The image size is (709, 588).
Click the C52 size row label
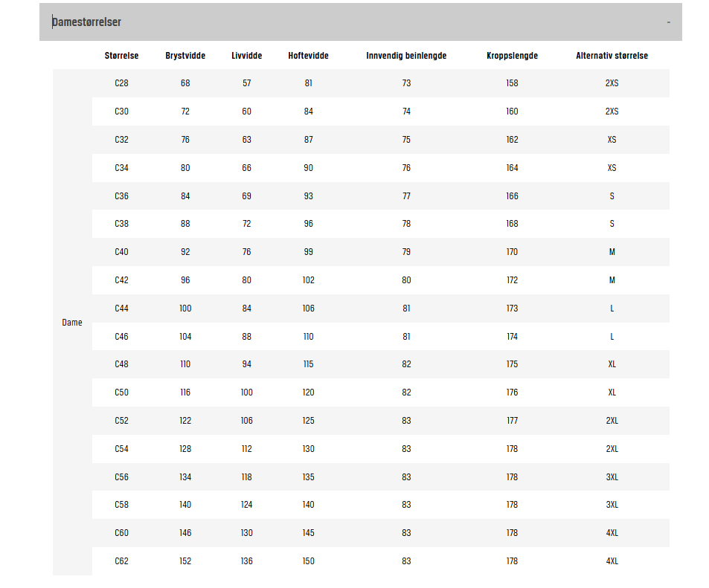[x=121, y=421]
